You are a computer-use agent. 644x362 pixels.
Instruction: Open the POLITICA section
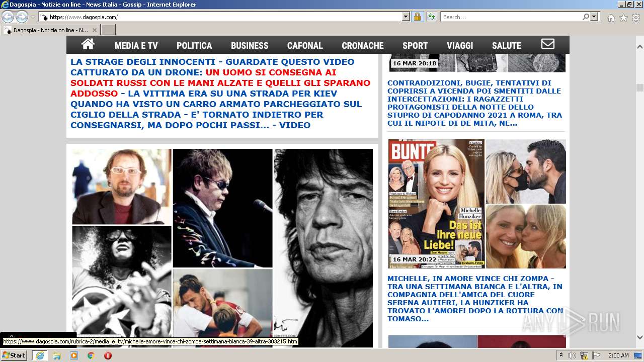pos(194,46)
